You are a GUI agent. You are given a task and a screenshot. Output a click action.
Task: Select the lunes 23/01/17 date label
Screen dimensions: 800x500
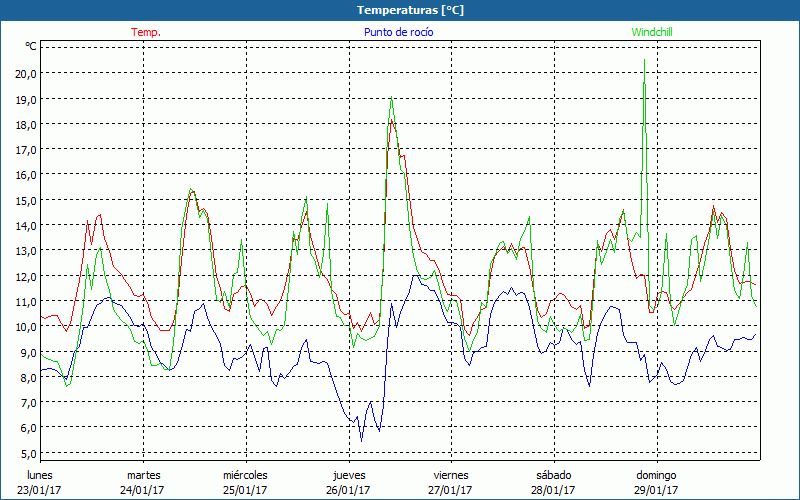point(40,482)
